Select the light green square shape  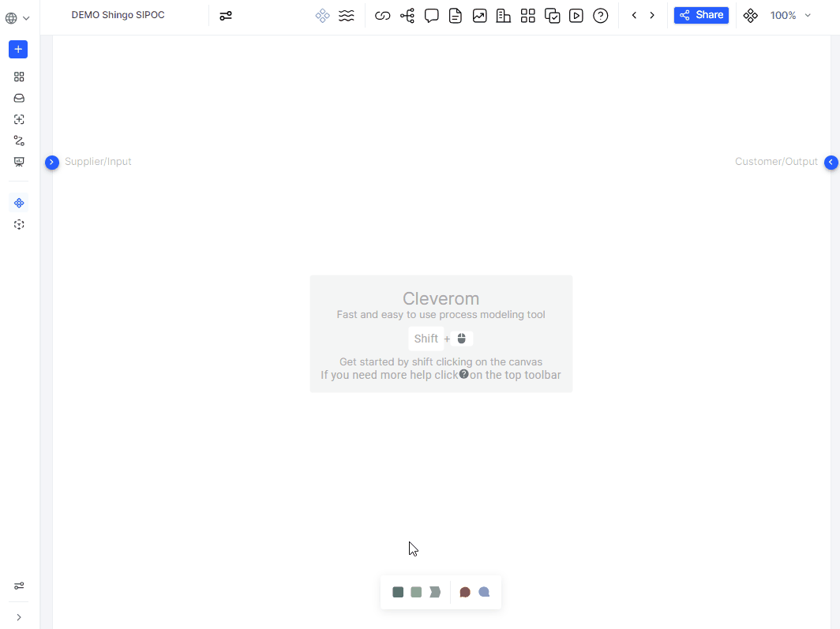pyautogui.click(x=416, y=592)
